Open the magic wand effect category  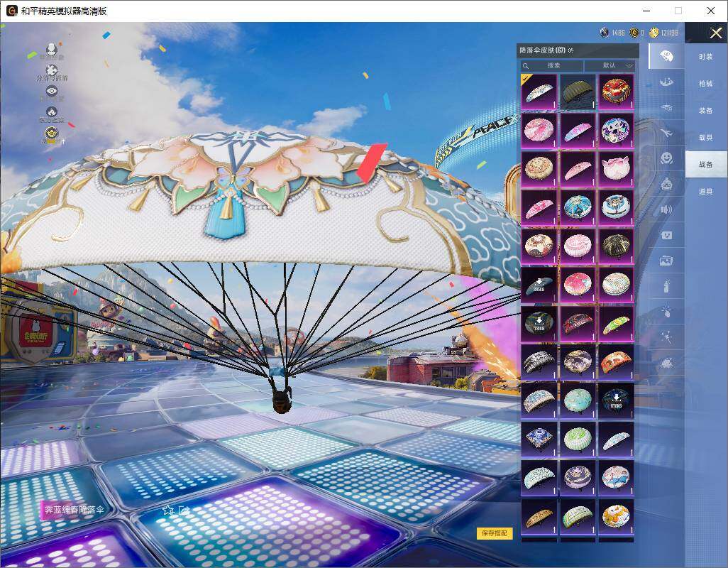tap(666, 337)
